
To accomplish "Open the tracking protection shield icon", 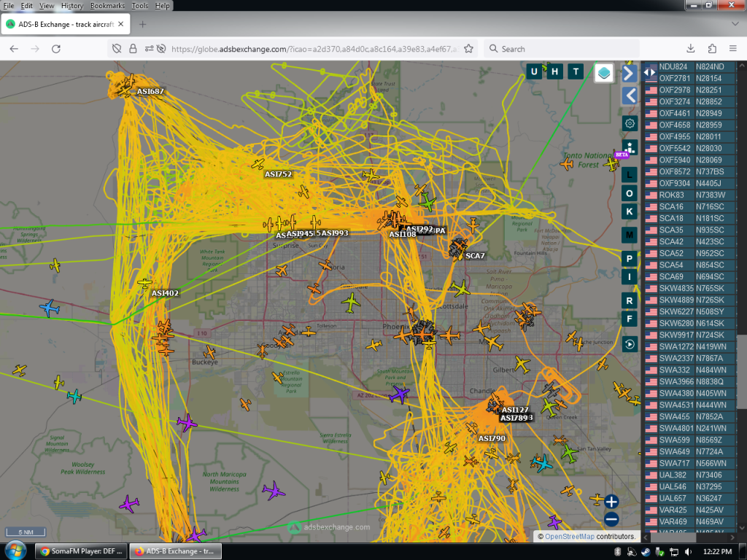I will (x=117, y=49).
